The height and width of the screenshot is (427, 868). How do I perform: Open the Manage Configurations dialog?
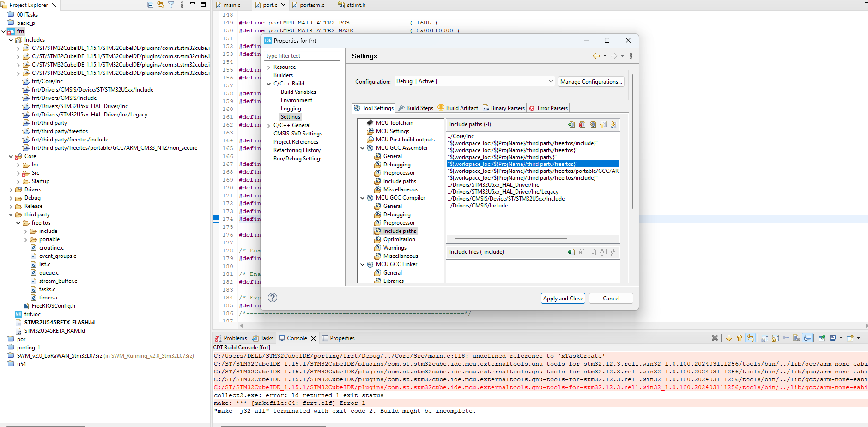(x=591, y=81)
